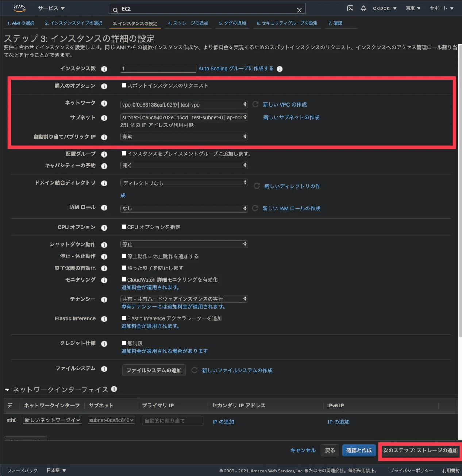Show info for IAM ロール

tap(104, 208)
